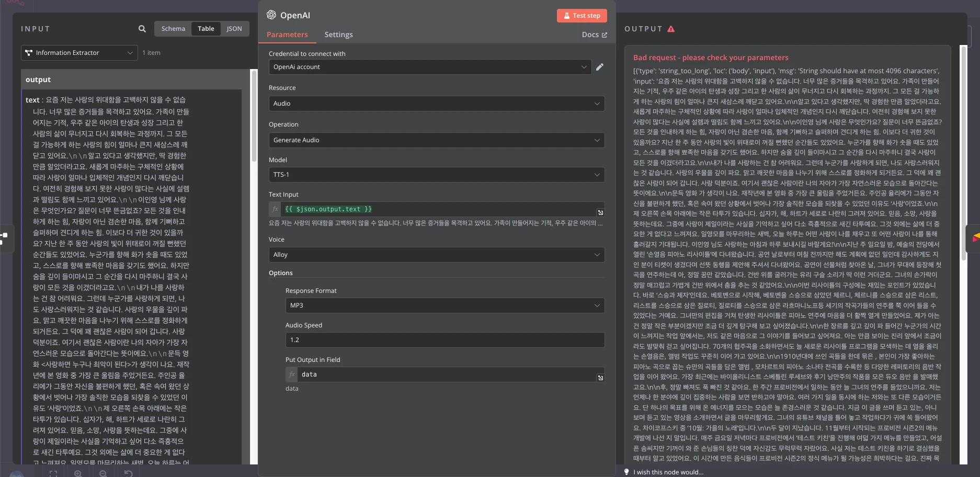This screenshot has width=980, height=477.
Task: Switch the input view to JSON
Action: (x=234, y=29)
